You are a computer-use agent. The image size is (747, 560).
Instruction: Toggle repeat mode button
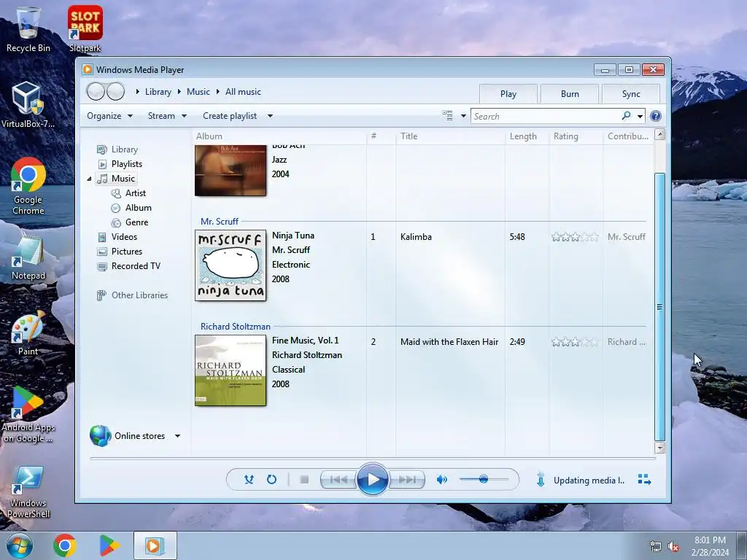tap(271, 480)
